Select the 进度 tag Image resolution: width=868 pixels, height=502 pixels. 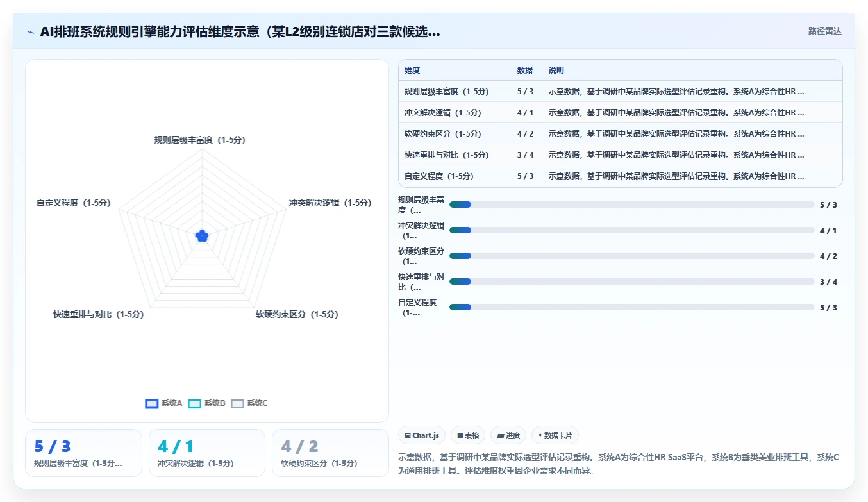coord(508,435)
